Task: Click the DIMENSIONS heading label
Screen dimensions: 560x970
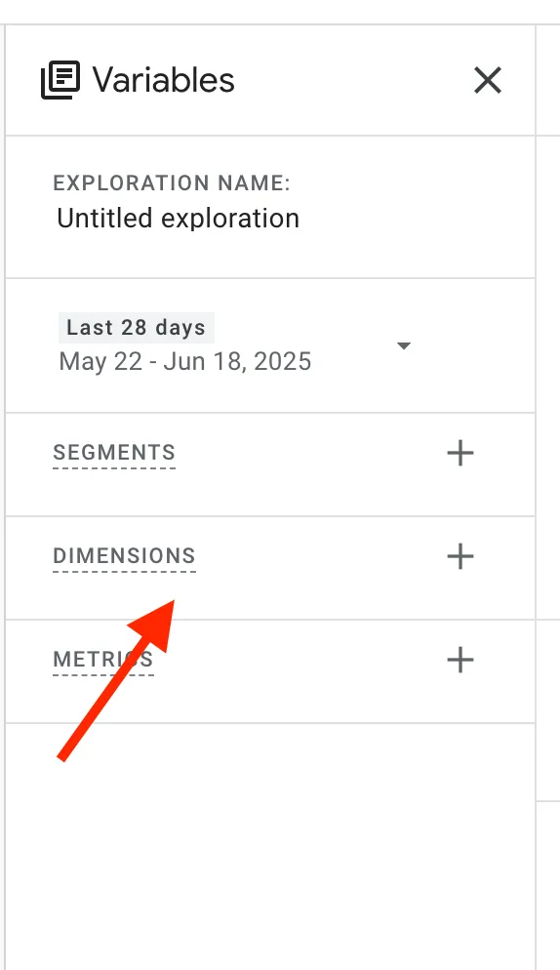Action: click(x=124, y=555)
